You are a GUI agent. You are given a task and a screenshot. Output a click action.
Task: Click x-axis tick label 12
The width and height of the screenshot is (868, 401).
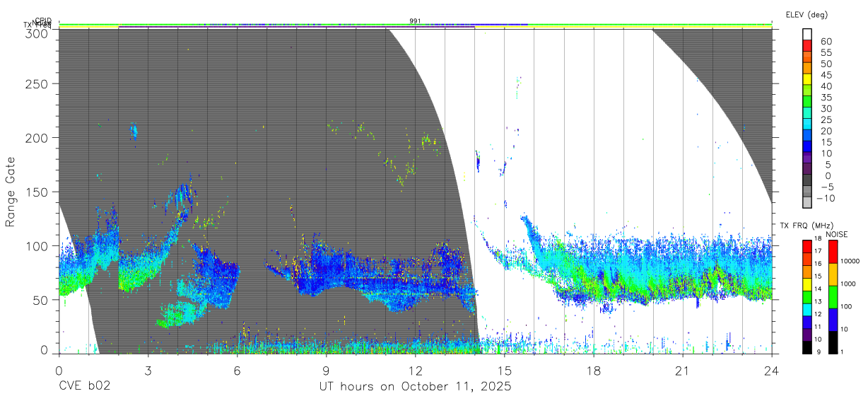point(415,370)
